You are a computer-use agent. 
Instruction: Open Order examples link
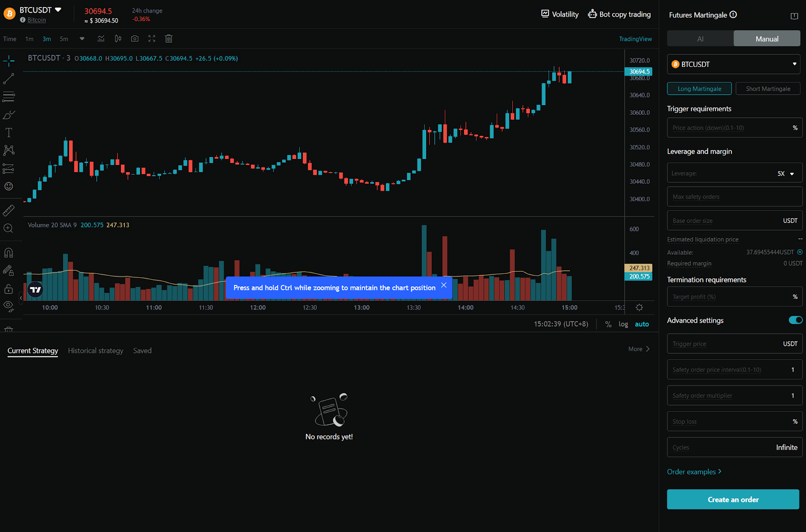tap(694, 472)
